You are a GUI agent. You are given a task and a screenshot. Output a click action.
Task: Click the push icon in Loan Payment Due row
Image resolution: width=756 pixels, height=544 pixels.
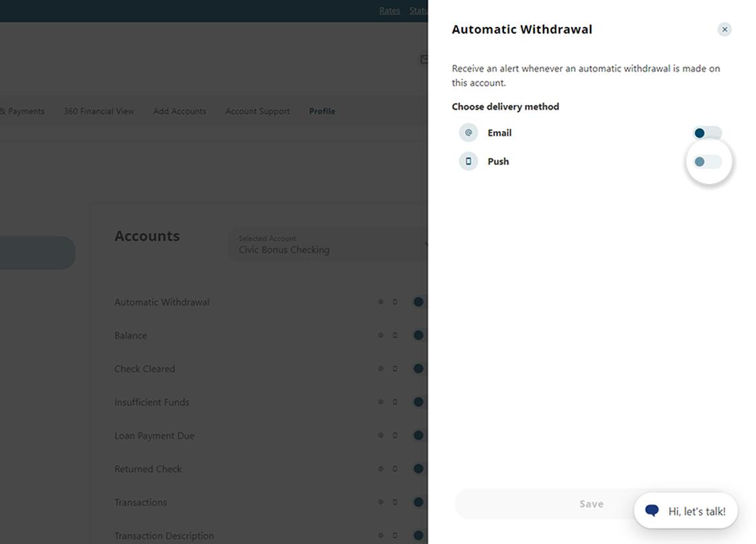[395, 435]
